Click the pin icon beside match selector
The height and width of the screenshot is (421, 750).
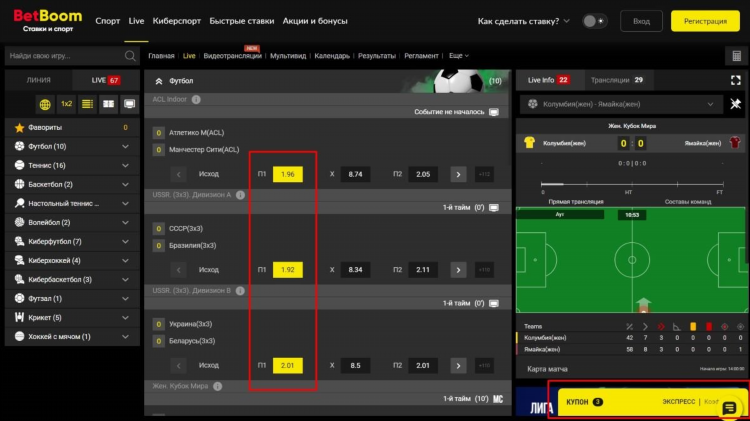736,104
